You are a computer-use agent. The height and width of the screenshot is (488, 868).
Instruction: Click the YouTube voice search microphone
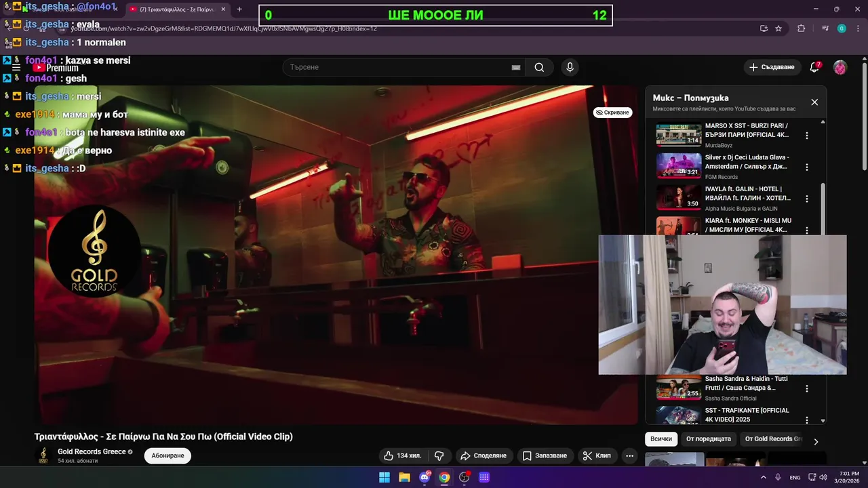(x=570, y=67)
